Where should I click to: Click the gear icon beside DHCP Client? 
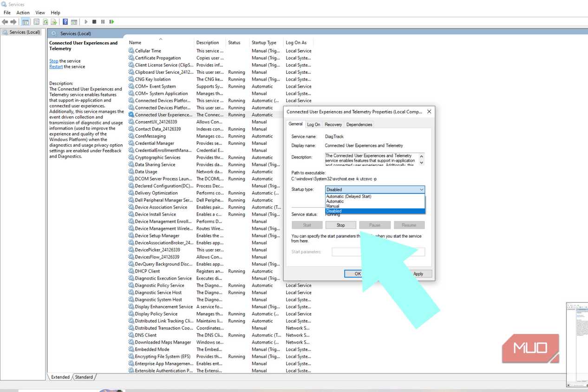tap(131, 271)
